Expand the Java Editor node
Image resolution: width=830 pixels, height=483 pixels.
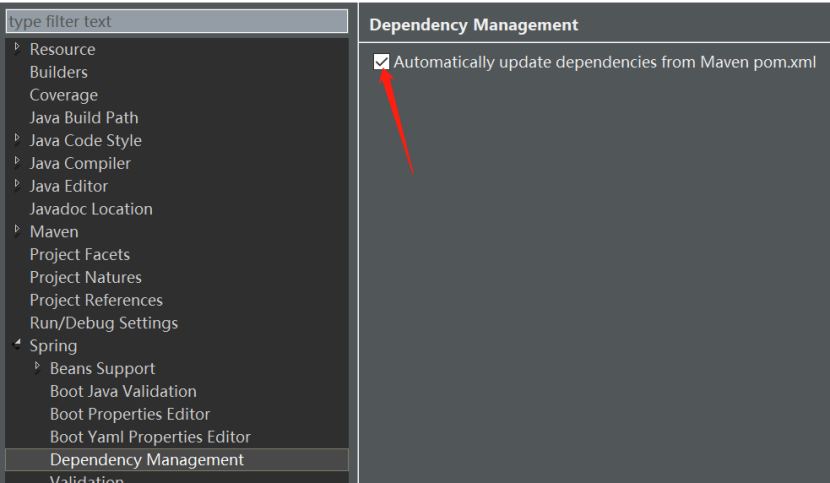[x=17, y=184]
